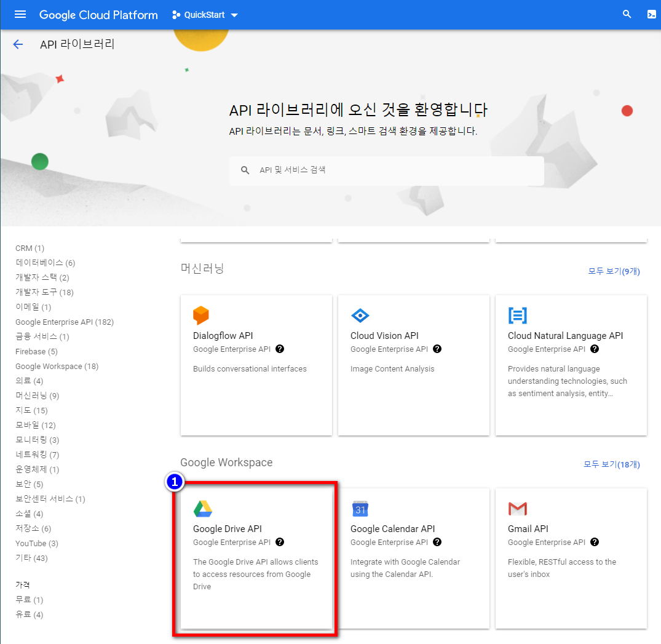Select 네트워킹 (7) filter

[x=38, y=455]
